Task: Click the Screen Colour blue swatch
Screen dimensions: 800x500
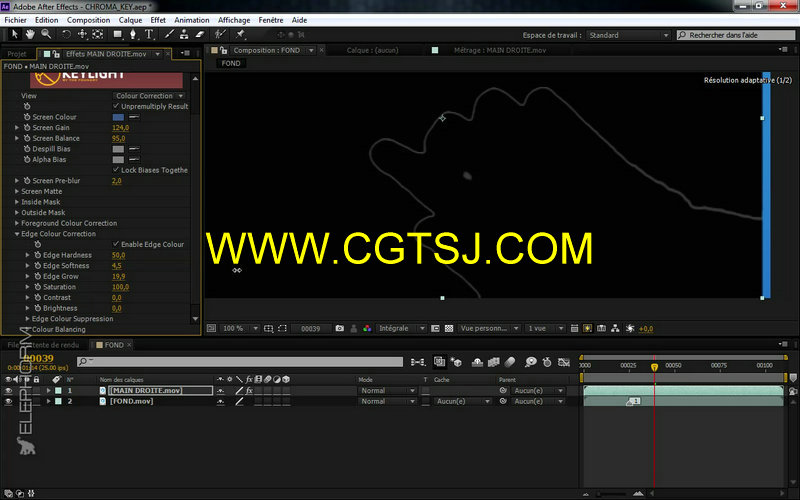Action: pos(118,117)
